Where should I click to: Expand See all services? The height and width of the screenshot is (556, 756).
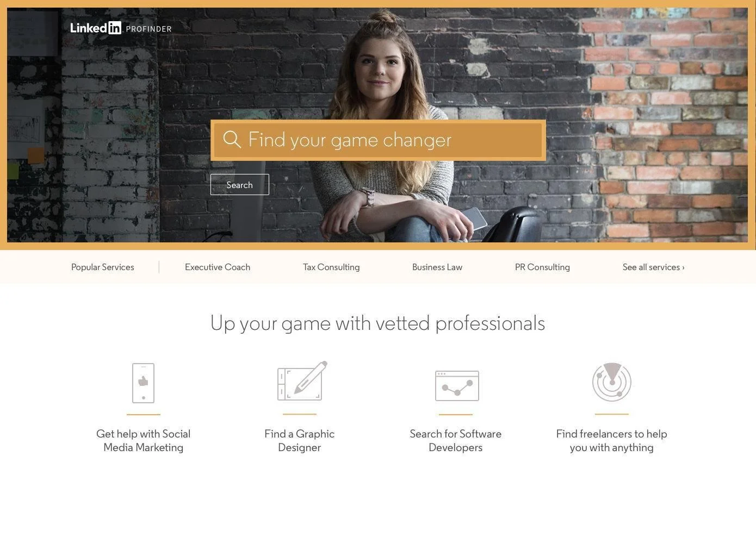point(654,267)
